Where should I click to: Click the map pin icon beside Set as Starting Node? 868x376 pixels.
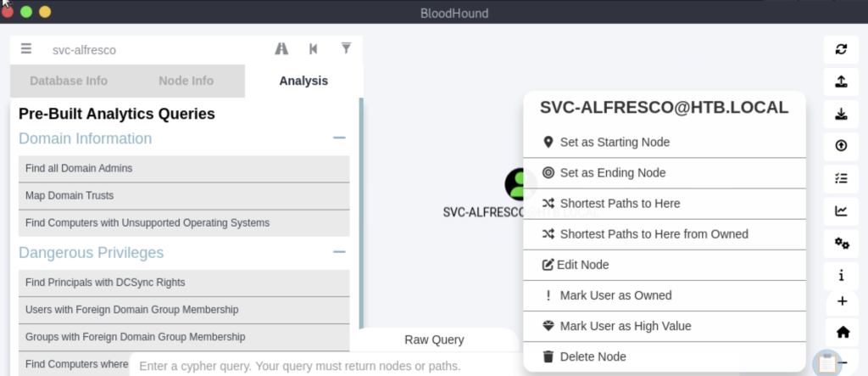click(x=548, y=142)
